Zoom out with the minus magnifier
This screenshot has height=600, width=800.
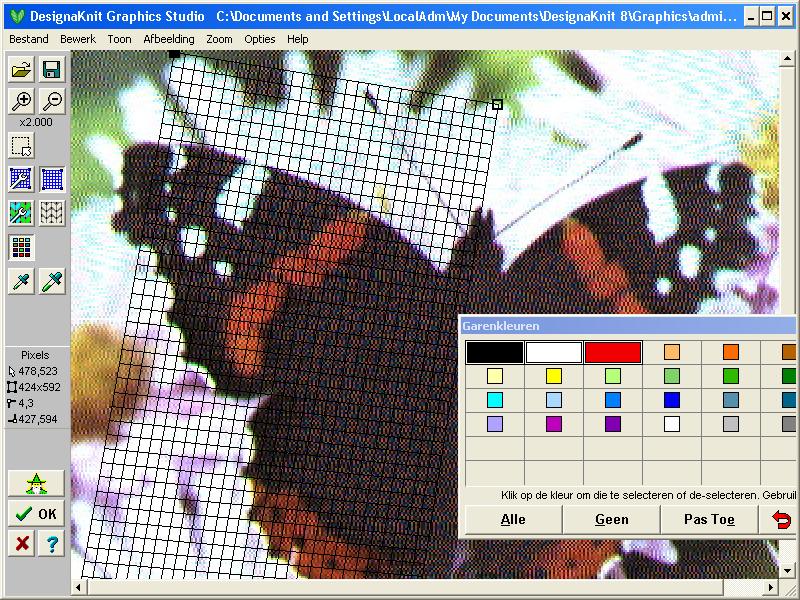click(52, 100)
